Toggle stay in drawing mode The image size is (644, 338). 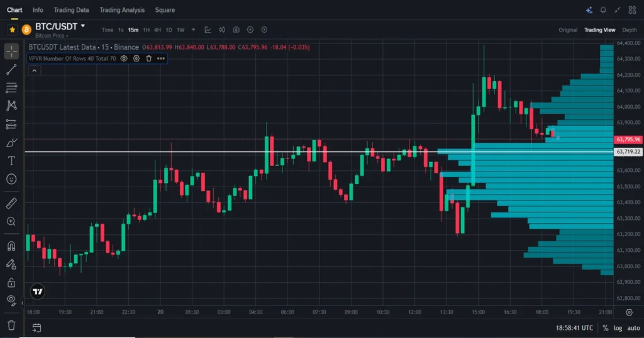click(x=11, y=264)
